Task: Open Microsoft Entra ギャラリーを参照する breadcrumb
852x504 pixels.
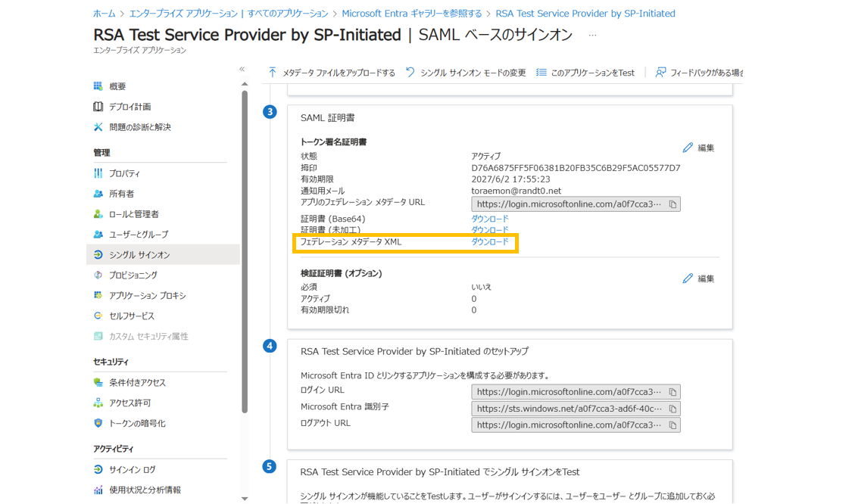Action: [x=412, y=14]
